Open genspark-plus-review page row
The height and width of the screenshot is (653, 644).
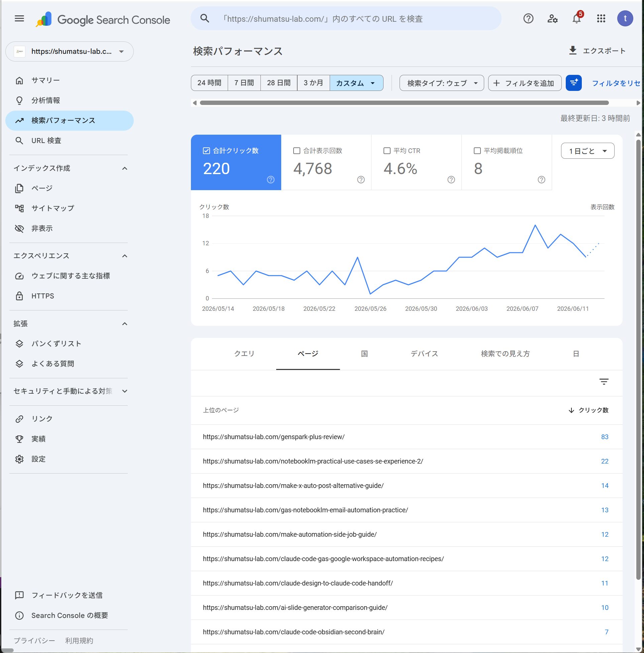tap(407, 437)
